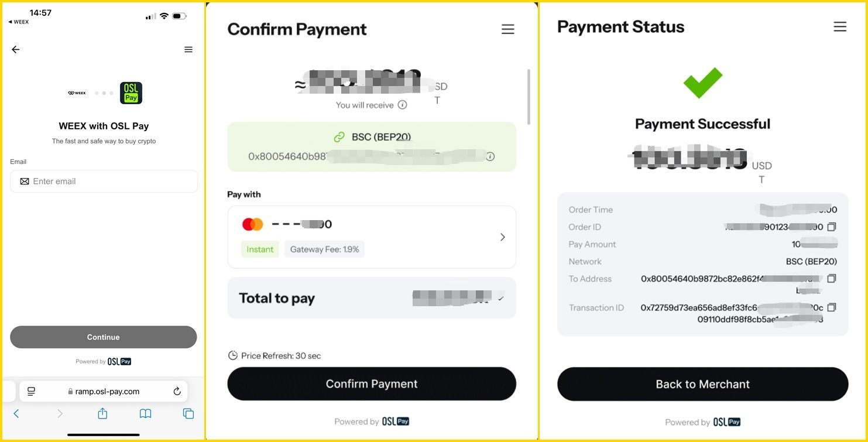Viewport: 868px width, 442px height.
Task: Tap the back arrow on WEEX page
Action: pyautogui.click(x=16, y=50)
